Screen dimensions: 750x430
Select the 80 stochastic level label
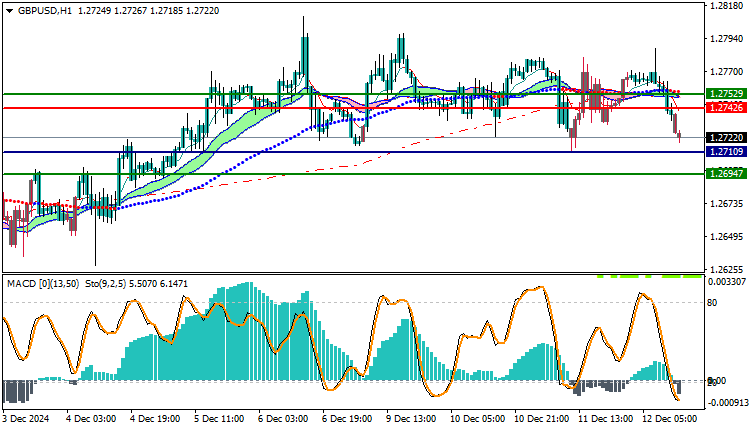(x=712, y=303)
